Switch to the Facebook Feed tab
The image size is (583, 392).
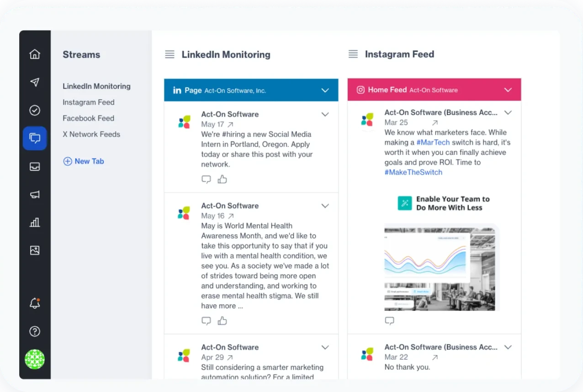(88, 118)
